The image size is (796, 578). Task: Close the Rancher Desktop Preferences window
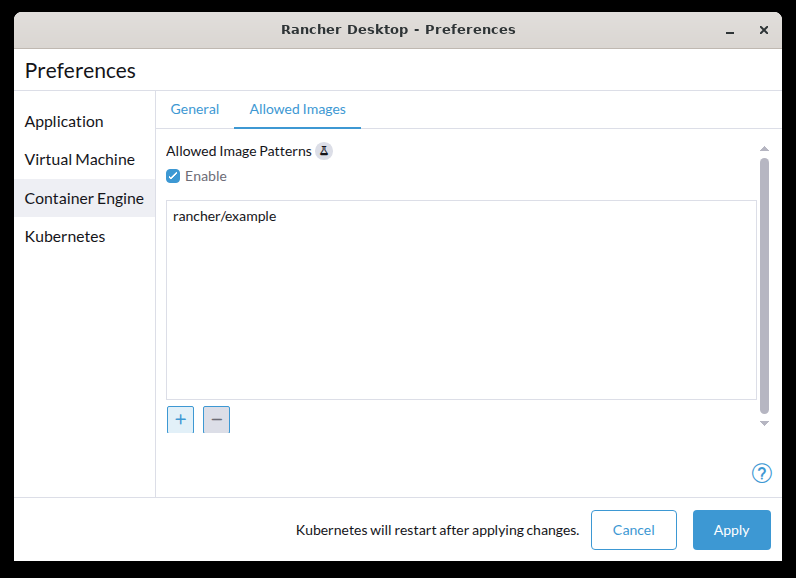[x=764, y=30]
